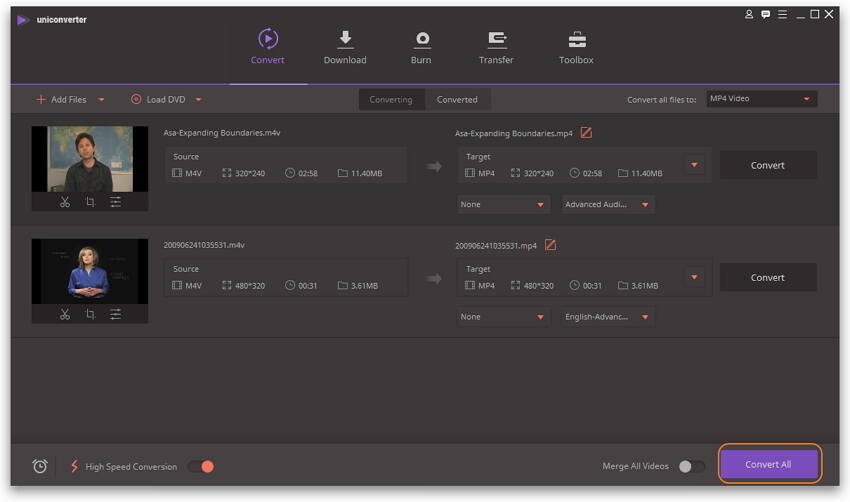Open the Toolbox tab
The width and height of the screenshot is (850, 502).
coord(576,47)
